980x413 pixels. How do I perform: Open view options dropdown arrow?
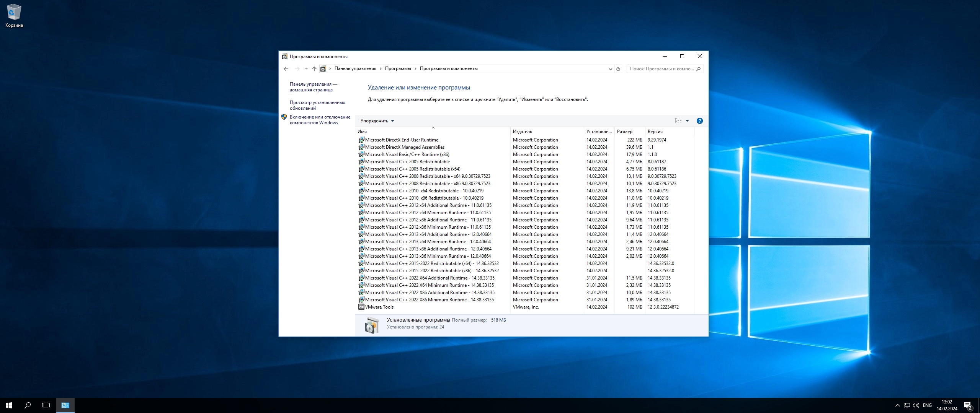(687, 121)
